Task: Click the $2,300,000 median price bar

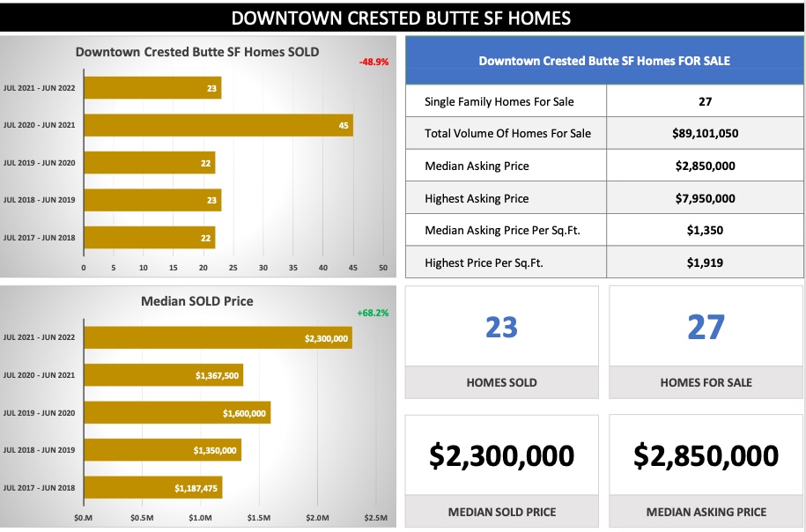Action: point(218,338)
